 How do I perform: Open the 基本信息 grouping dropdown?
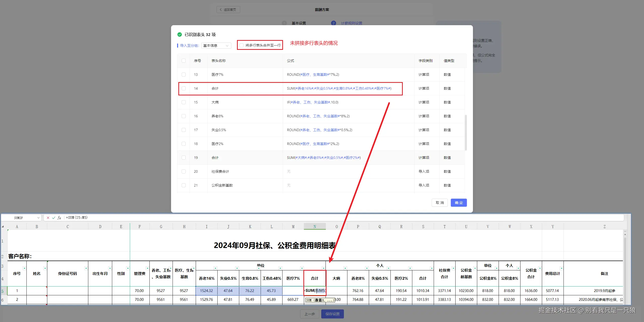[x=216, y=46]
